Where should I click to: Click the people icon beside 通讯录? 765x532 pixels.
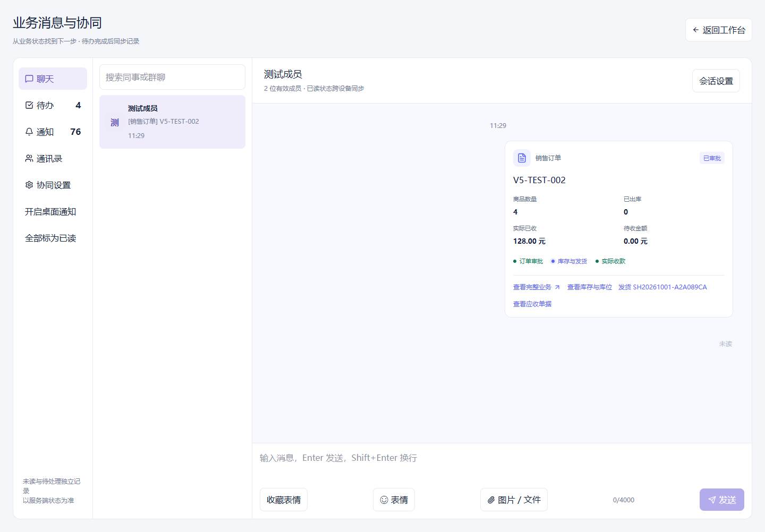29,158
